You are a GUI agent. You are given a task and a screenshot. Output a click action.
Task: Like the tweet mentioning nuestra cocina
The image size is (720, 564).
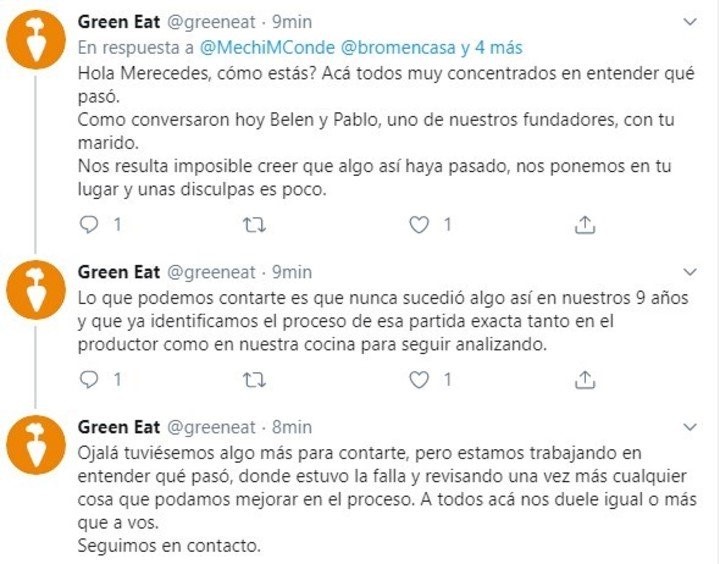[x=421, y=379]
